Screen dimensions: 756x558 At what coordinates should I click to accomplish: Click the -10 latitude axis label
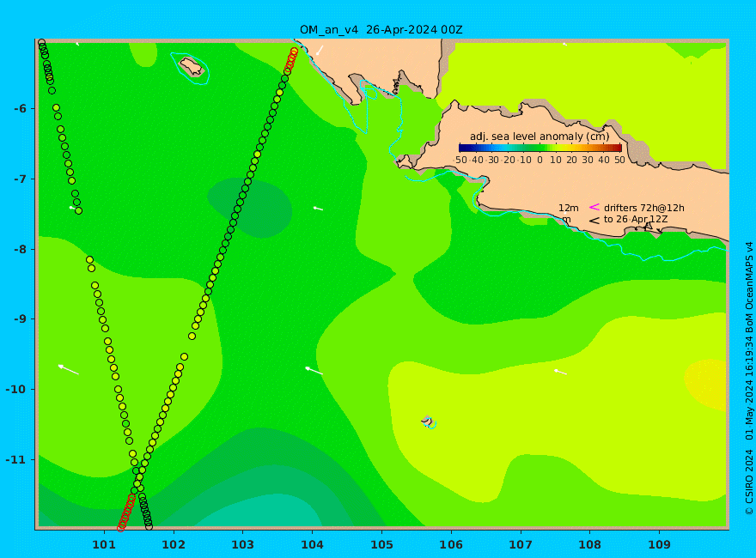tap(17, 389)
